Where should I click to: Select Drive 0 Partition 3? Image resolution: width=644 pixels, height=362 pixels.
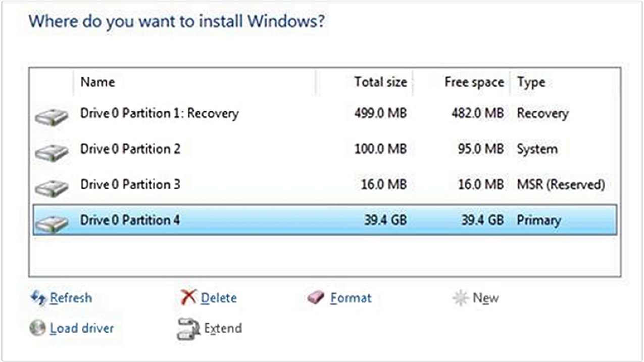(130, 185)
